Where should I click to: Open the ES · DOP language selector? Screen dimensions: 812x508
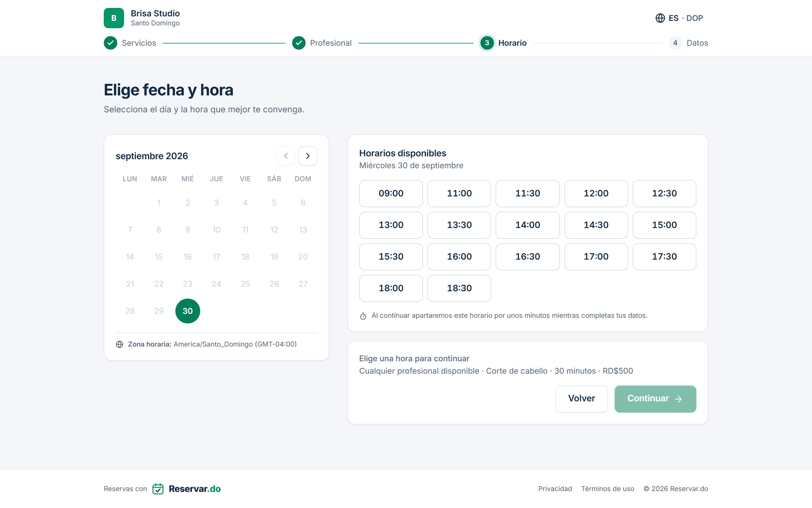[679, 18]
